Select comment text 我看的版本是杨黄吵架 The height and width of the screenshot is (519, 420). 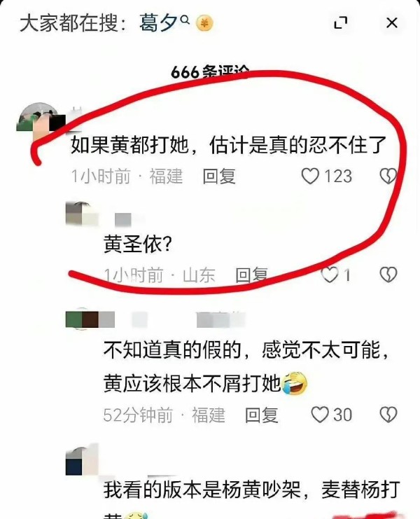click(202, 490)
